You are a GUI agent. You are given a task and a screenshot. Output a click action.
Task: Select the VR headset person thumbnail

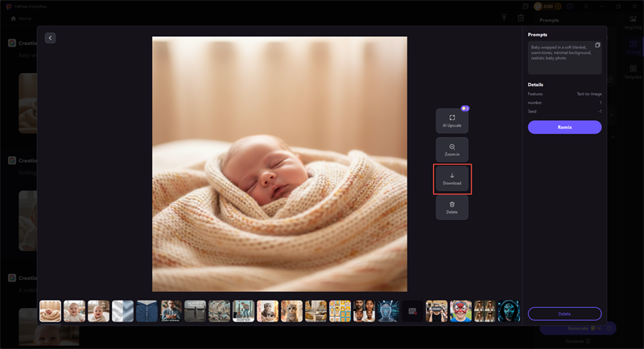pos(436,311)
